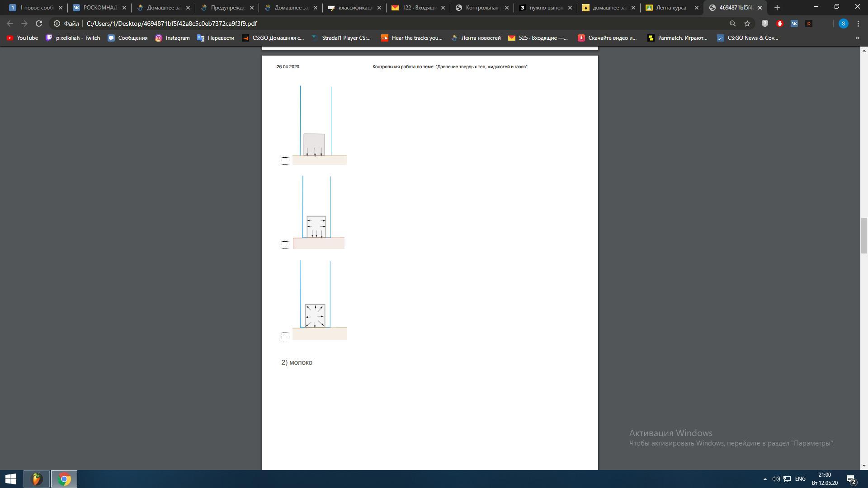868x488 pixels.
Task: Check the box beside the first vessel diagram
Action: click(x=285, y=161)
